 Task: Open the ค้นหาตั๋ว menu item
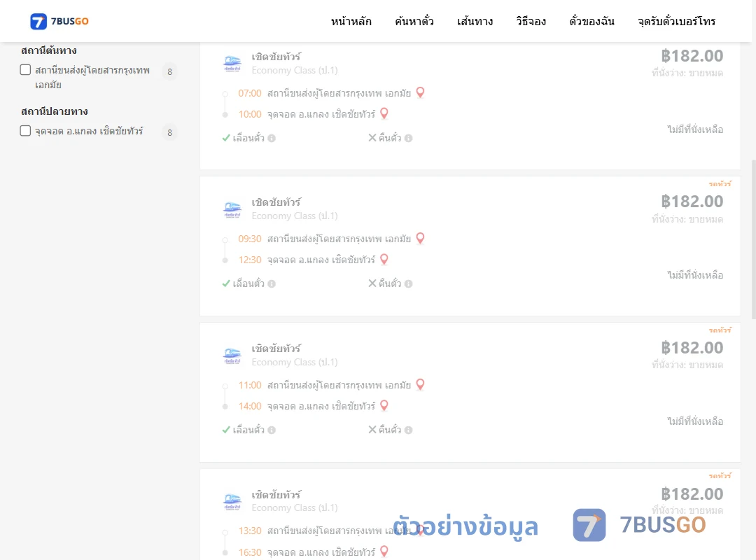(x=414, y=21)
